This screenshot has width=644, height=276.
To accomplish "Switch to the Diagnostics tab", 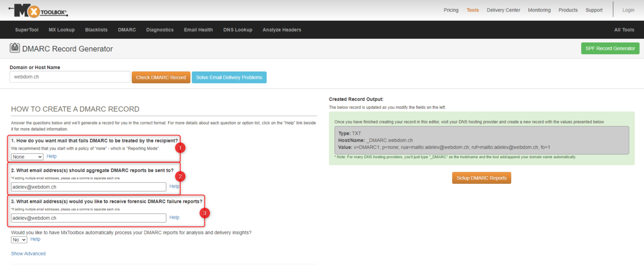I will pyautogui.click(x=160, y=30).
